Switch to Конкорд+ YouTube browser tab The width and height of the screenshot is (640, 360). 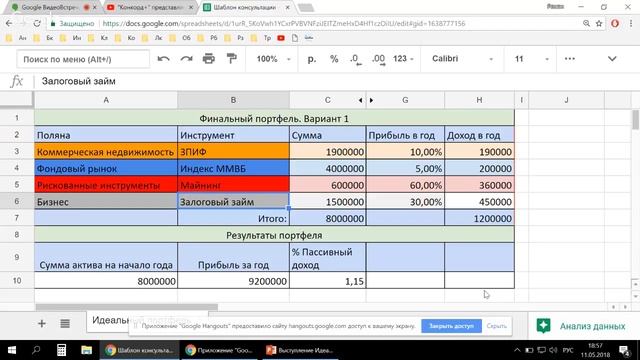coord(149,7)
